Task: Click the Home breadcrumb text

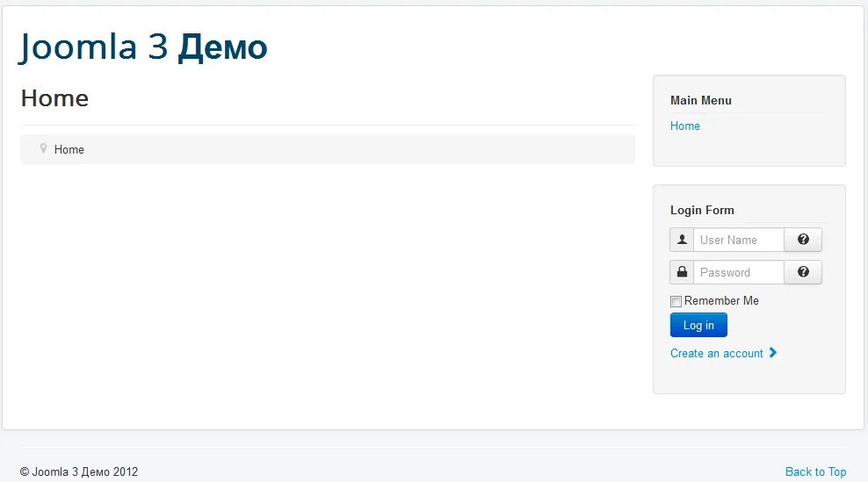Action: tap(69, 150)
